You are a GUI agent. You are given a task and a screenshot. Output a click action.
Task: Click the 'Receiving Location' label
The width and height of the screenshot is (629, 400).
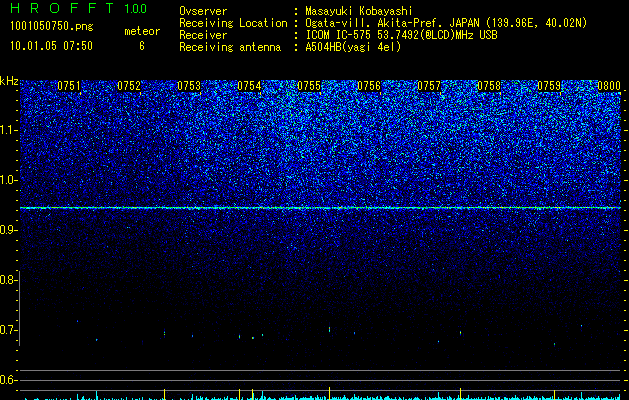(233, 23)
